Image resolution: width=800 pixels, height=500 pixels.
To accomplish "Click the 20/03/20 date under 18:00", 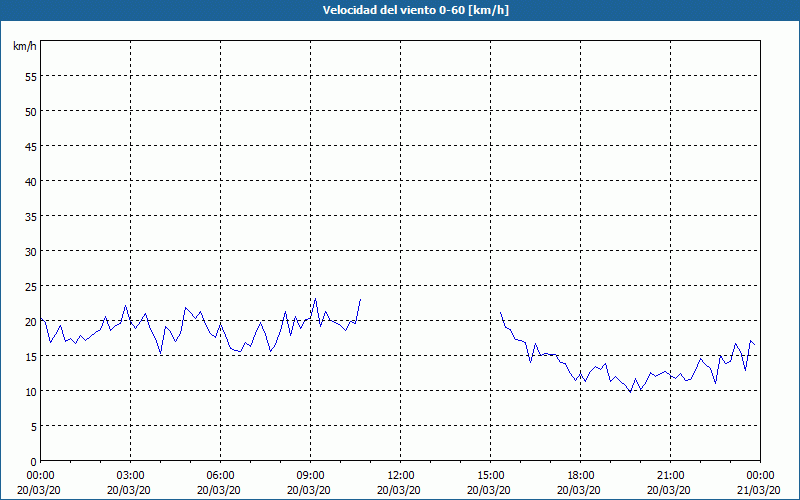I will pyautogui.click(x=579, y=490).
